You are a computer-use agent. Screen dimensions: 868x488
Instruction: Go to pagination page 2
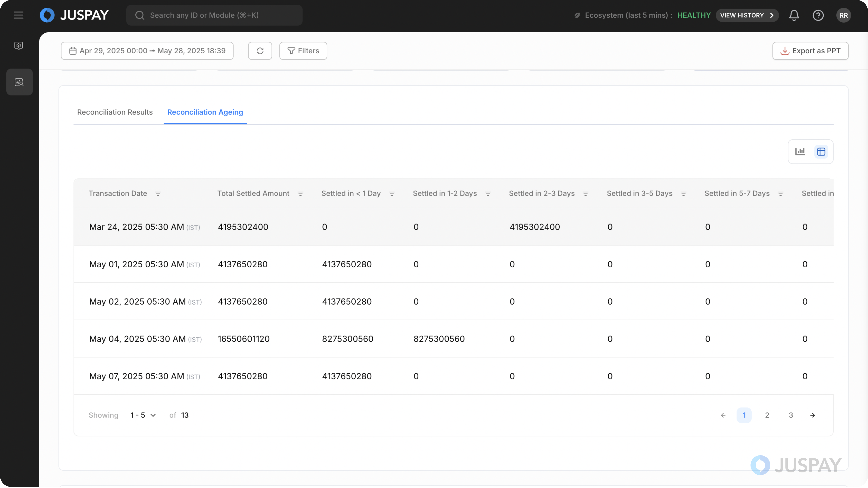click(767, 415)
